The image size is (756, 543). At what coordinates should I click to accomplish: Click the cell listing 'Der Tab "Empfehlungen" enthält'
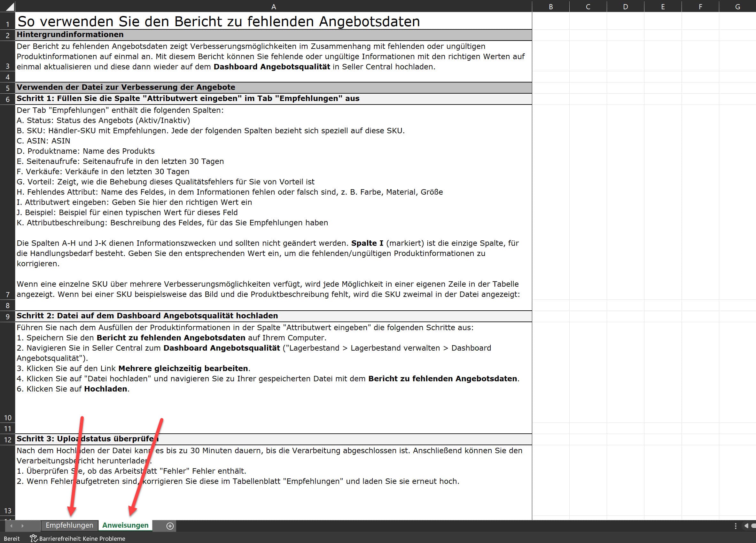click(274, 202)
